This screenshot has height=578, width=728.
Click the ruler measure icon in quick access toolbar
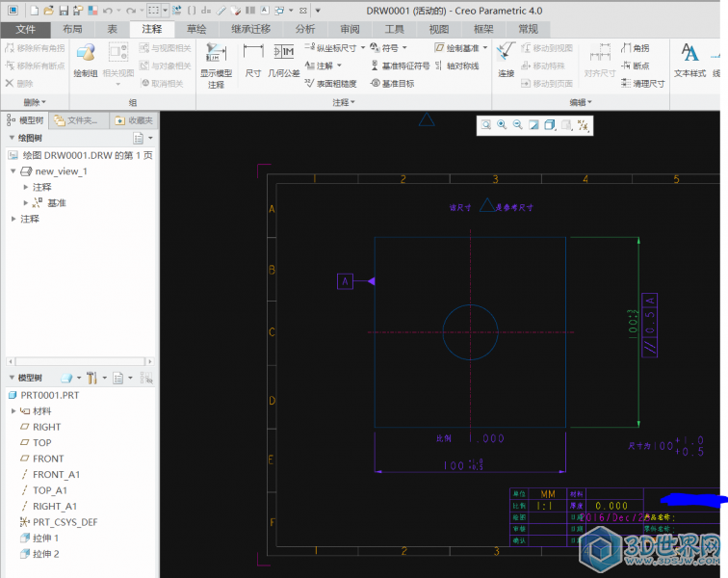point(221,11)
